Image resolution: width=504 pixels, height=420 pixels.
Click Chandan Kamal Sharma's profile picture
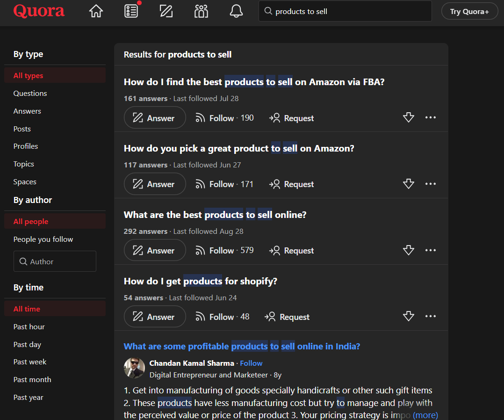point(134,368)
